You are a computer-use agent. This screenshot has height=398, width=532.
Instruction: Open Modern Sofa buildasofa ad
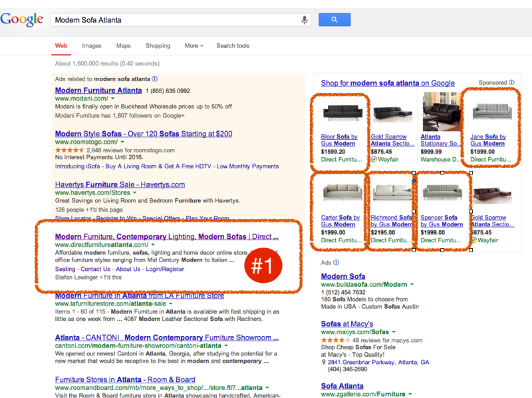click(x=343, y=276)
